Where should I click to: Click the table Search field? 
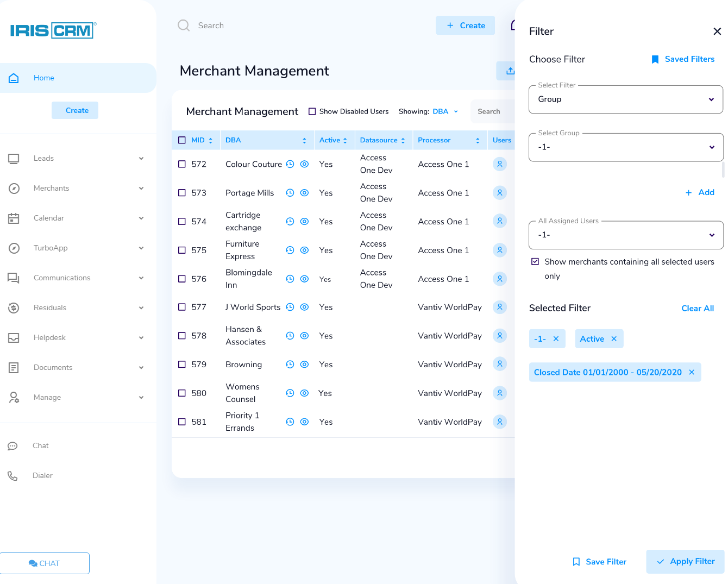point(493,111)
